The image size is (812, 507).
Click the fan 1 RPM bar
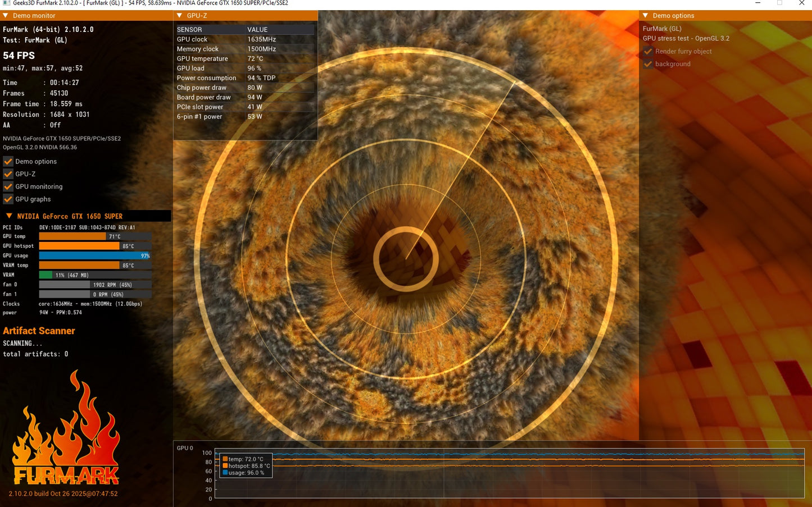coord(95,294)
